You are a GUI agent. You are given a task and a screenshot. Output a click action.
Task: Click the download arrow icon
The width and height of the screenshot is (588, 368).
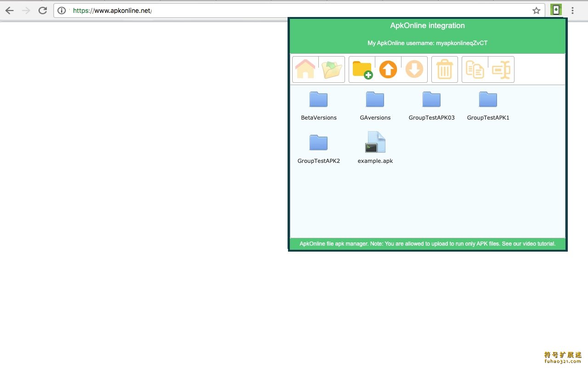(x=414, y=69)
